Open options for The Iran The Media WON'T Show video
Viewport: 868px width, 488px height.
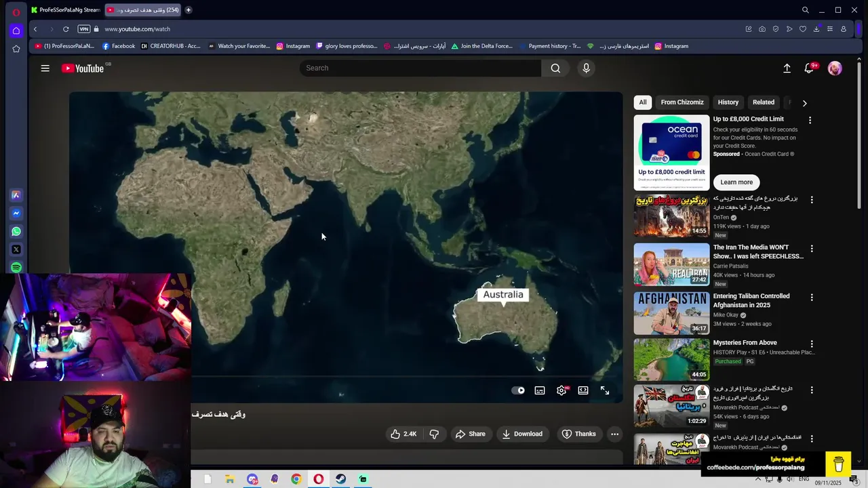click(812, 249)
